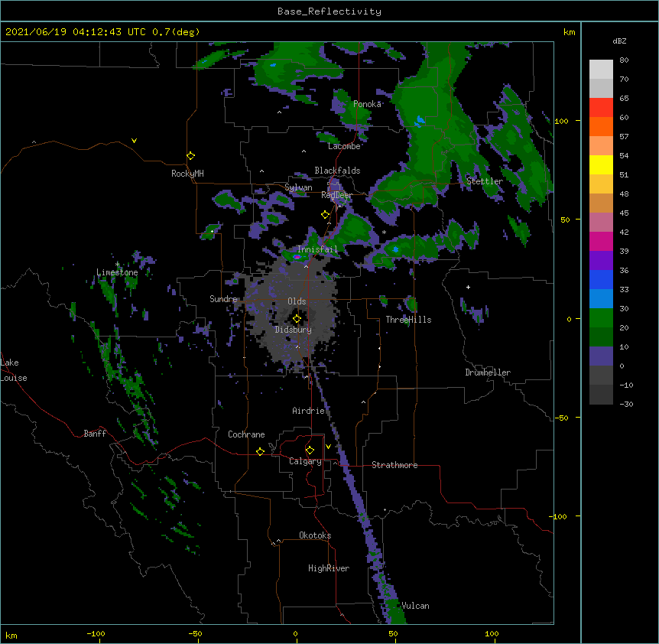659x644 pixels.
Task: Select the purple-violet swatch below 39 in legend
Action: tap(601, 261)
